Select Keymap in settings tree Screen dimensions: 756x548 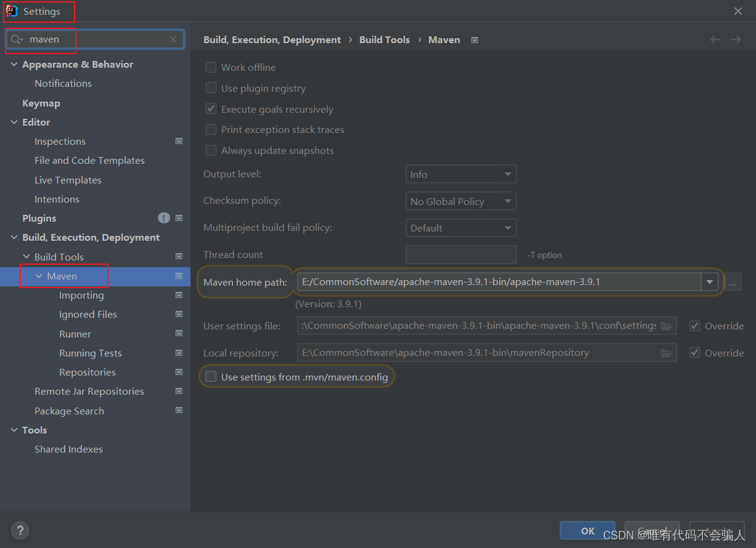pos(41,103)
